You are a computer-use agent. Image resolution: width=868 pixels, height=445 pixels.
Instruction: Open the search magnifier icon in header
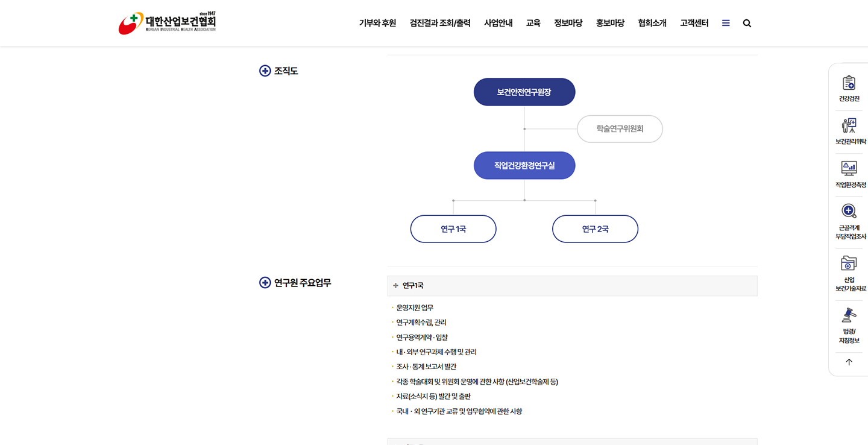coord(747,24)
